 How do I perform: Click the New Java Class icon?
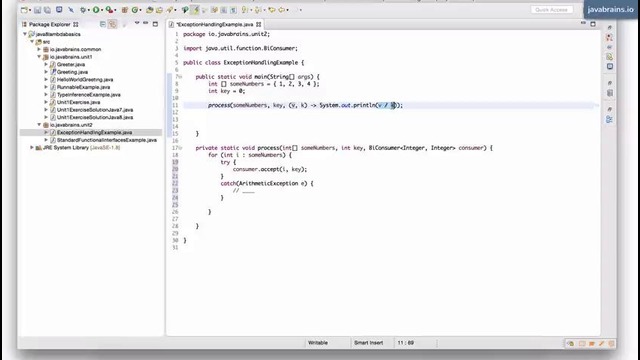tap(135, 10)
